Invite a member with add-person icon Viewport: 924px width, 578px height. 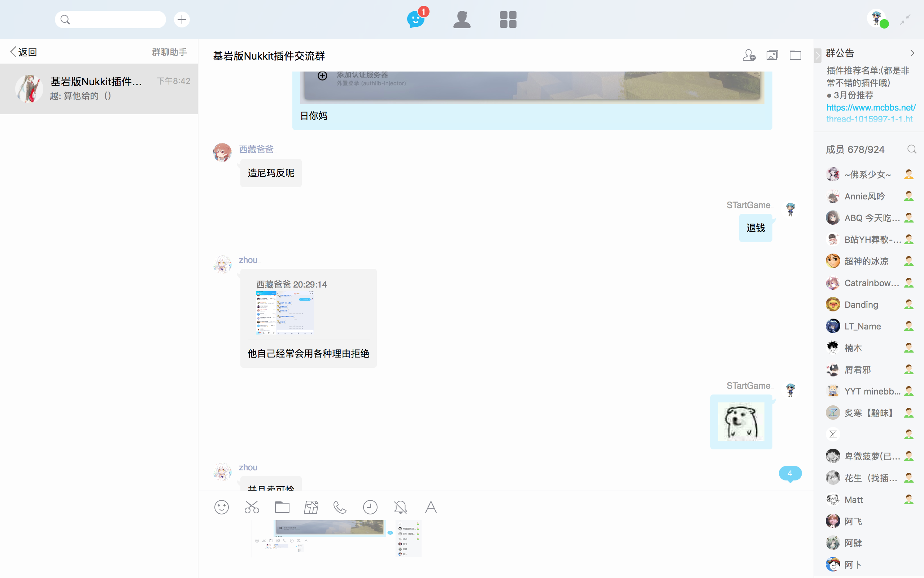[x=749, y=55]
